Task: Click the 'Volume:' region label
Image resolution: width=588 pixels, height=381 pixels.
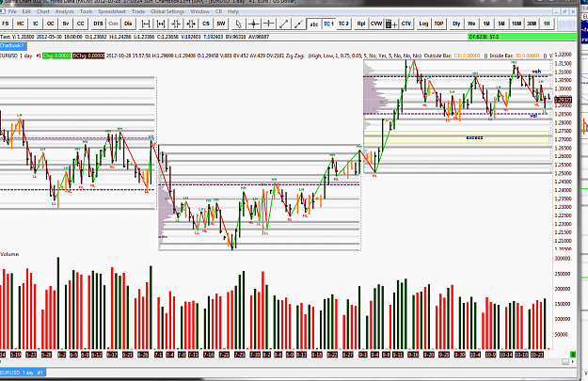Action: coord(9,254)
